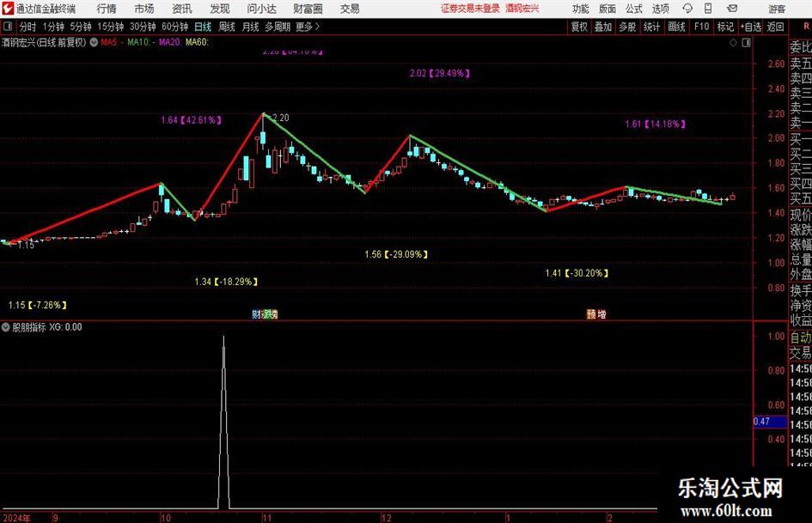Click the red R icon at right edge
Image resolution: width=812 pixels, height=523 pixels.
click(806, 27)
